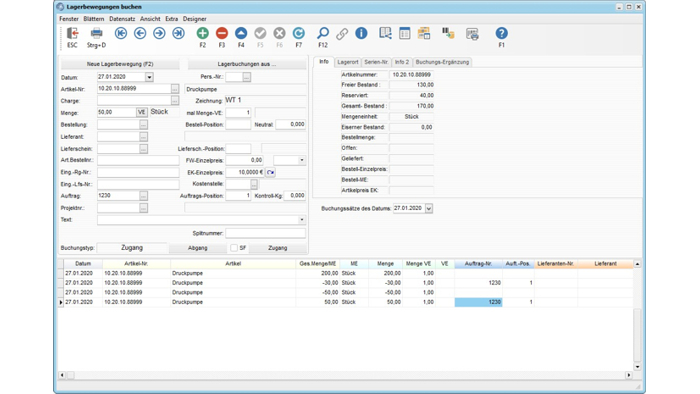
Task: Select the row with -30,00 Ges.Menge
Action: click(x=346, y=282)
